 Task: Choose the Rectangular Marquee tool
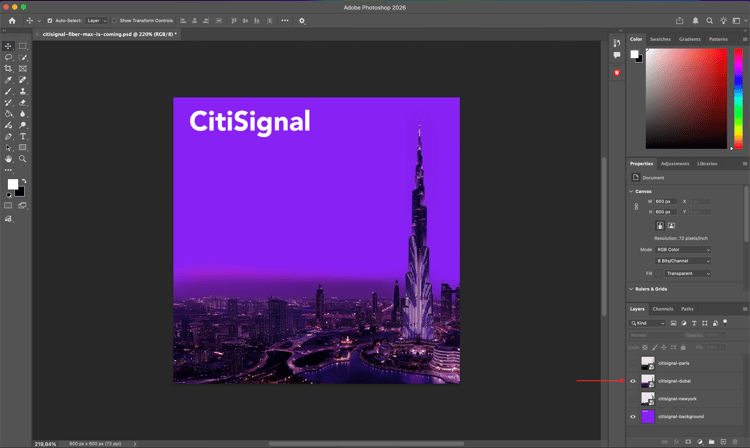[x=23, y=46]
